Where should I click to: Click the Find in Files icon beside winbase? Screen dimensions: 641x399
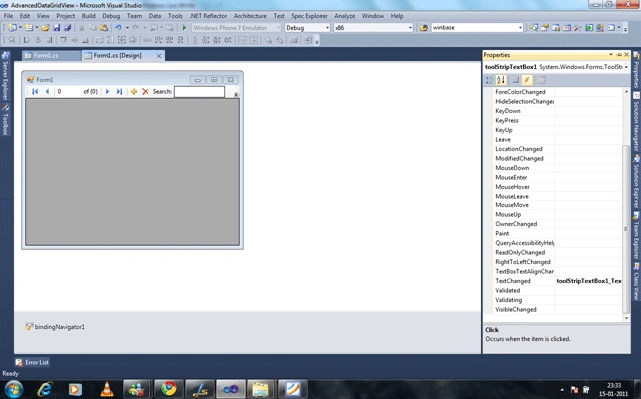[x=424, y=28]
